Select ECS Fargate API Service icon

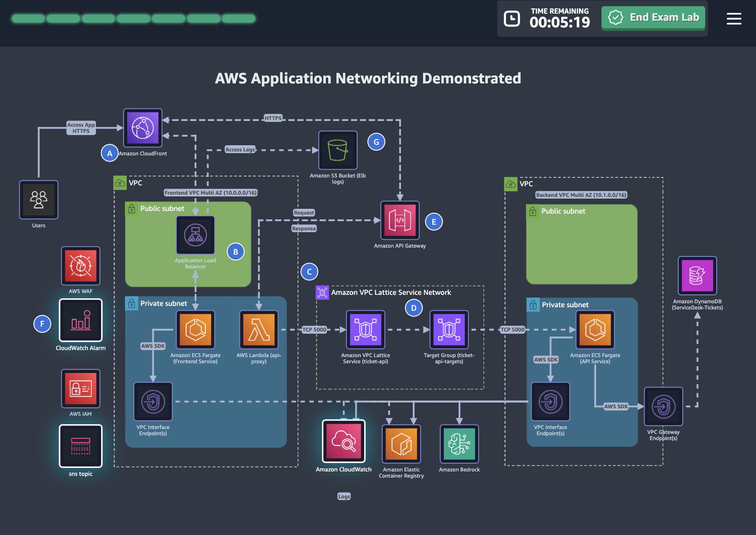click(595, 330)
